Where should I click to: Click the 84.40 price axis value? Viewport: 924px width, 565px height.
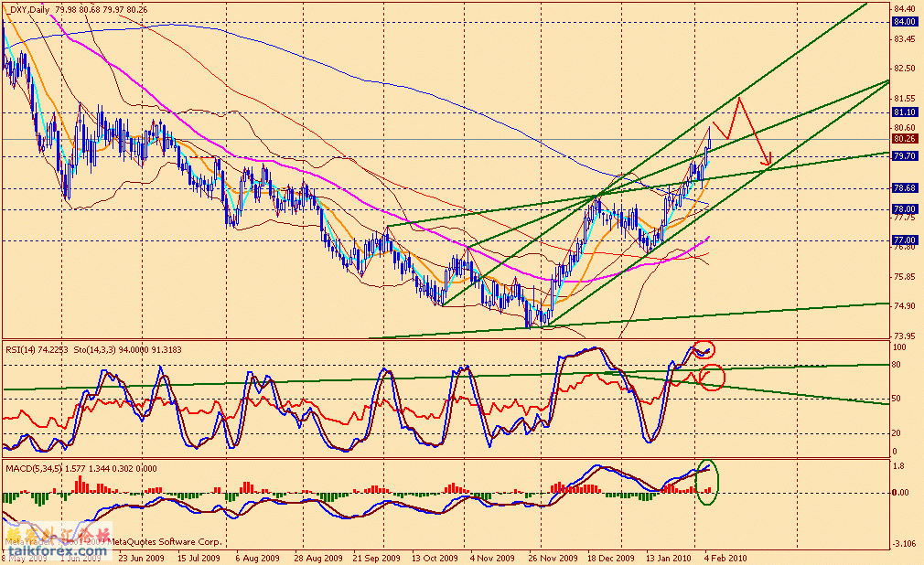(x=905, y=8)
